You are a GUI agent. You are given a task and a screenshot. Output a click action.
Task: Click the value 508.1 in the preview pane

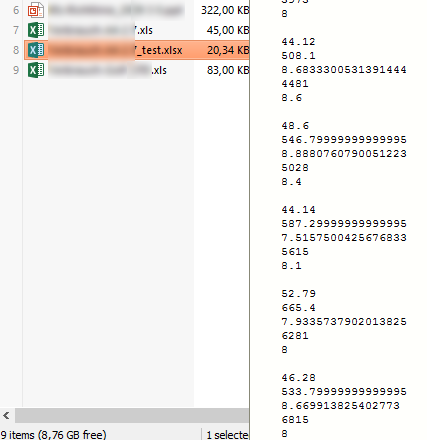pyautogui.click(x=298, y=56)
